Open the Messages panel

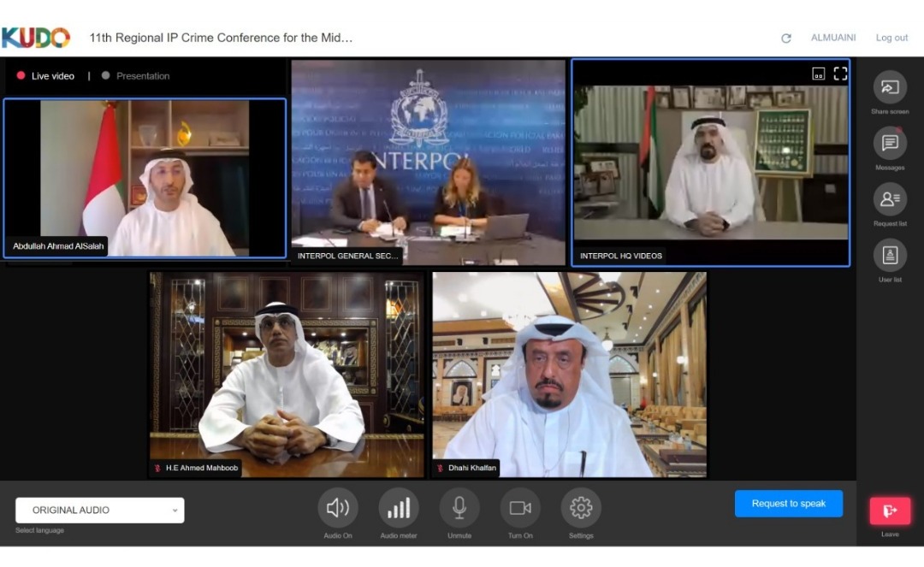pyautogui.click(x=890, y=143)
